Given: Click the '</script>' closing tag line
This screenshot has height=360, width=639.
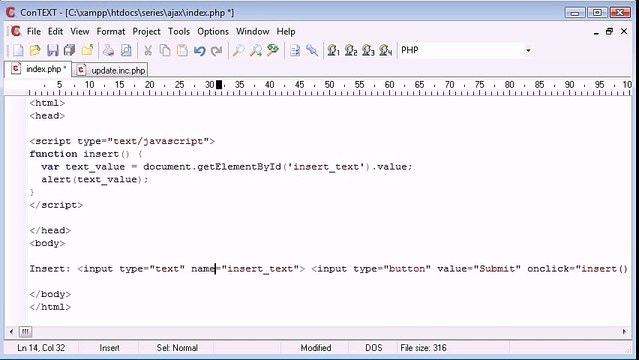Looking at the screenshot, I should pyautogui.click(x=56, y=205).
